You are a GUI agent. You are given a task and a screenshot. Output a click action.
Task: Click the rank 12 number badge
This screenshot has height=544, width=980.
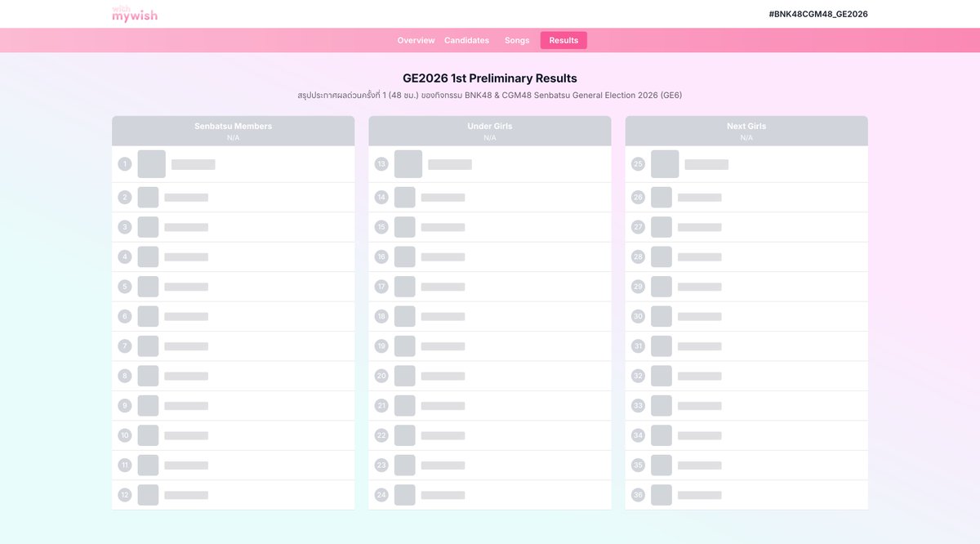point(125,495)
